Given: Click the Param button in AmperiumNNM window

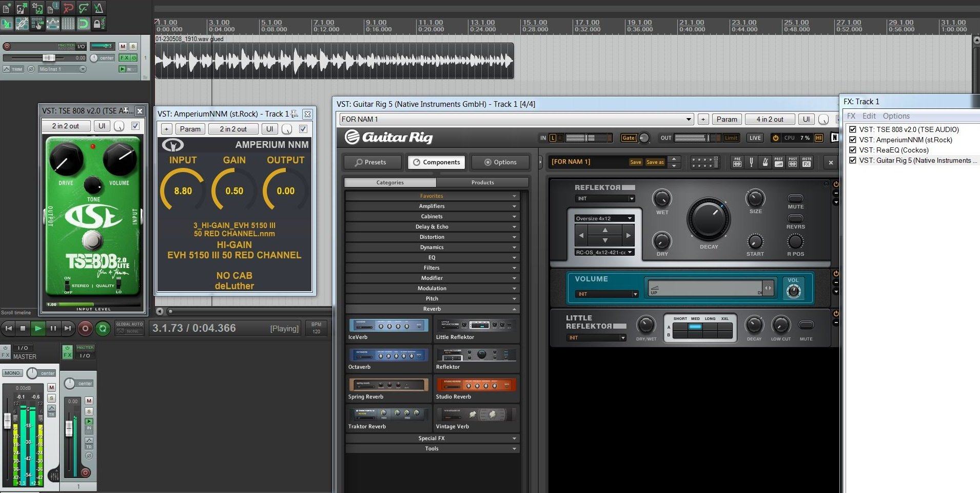Looking at the screenshot, I should tap(190, 129).
